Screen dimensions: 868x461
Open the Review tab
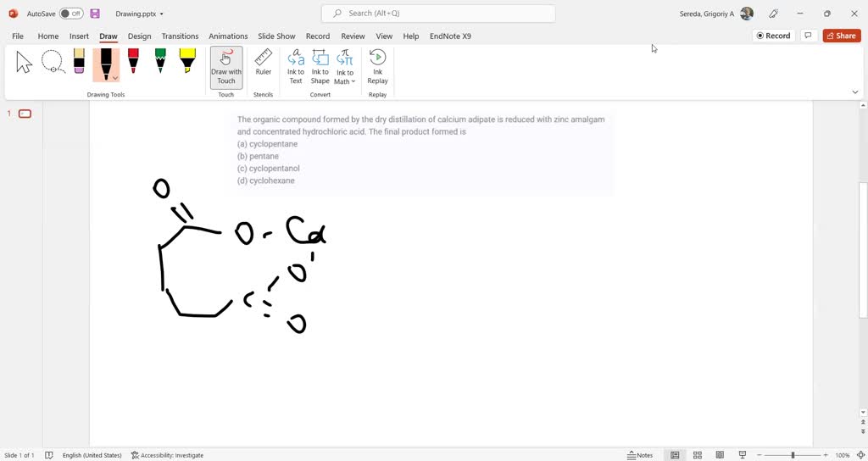click(x=353, y=36)
